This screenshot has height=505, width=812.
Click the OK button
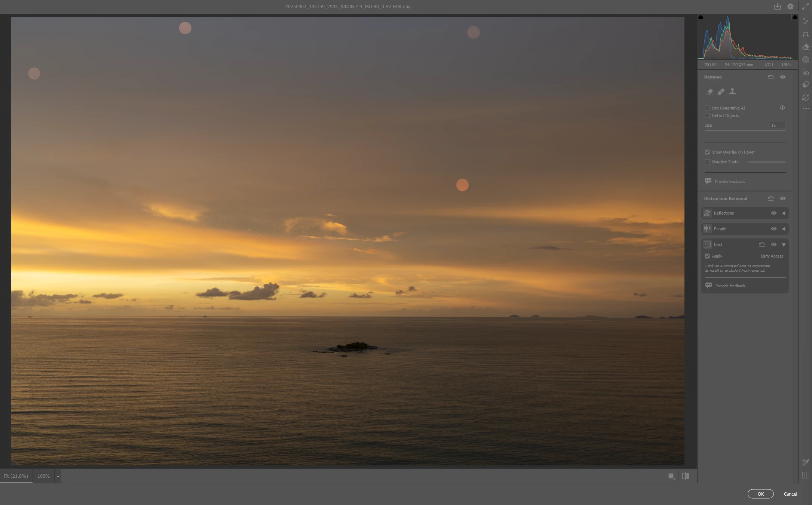click(x=760, y=494)
